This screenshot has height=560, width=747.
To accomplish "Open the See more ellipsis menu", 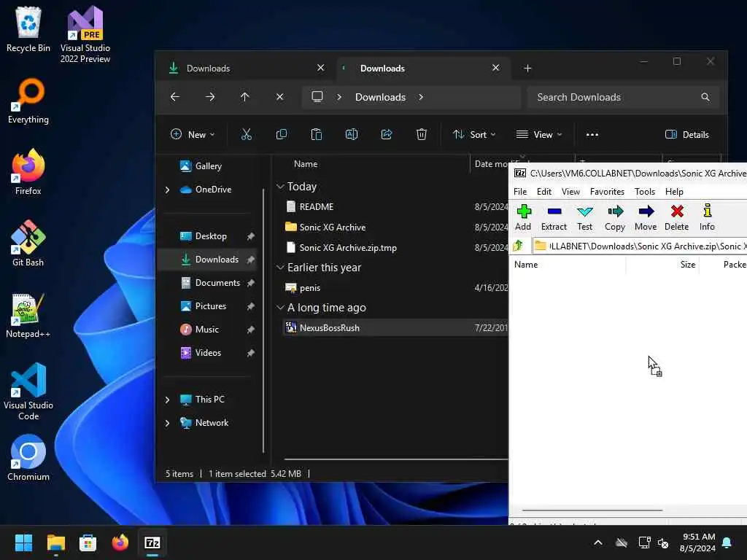I will 592,135.
